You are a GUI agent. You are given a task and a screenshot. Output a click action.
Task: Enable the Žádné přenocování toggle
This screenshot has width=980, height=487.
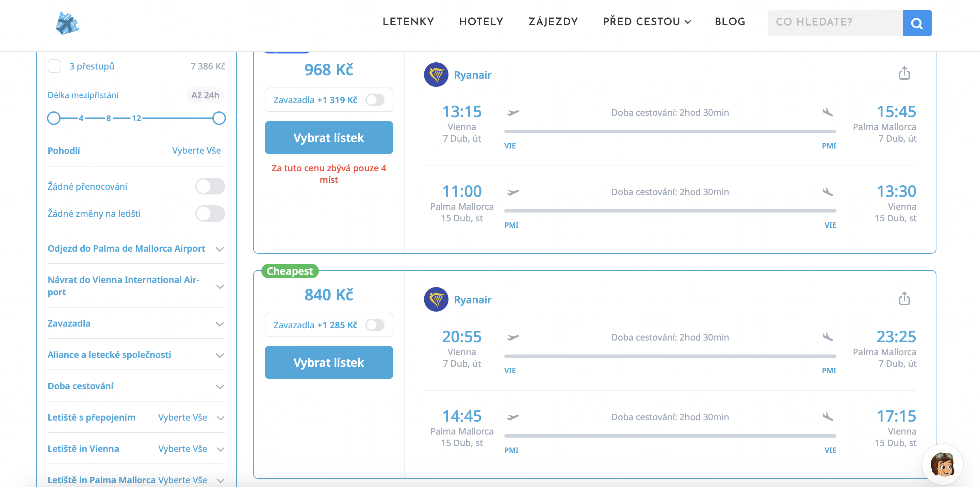(x=210, y=187)
